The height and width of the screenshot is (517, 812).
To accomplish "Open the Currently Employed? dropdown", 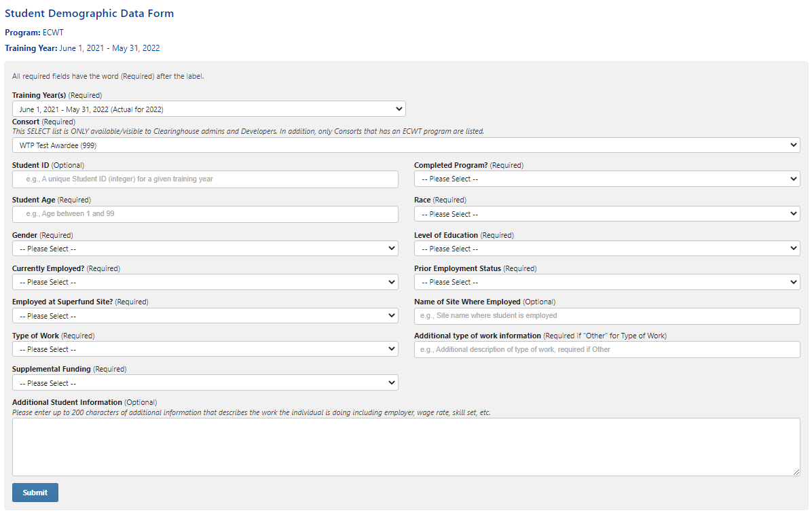I will click(x=205, y=282).
